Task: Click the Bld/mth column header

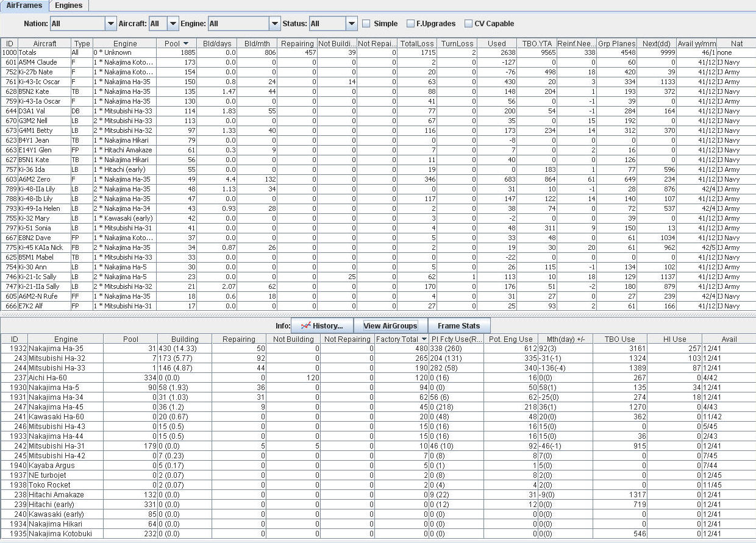Action: [x=257, y=43]
